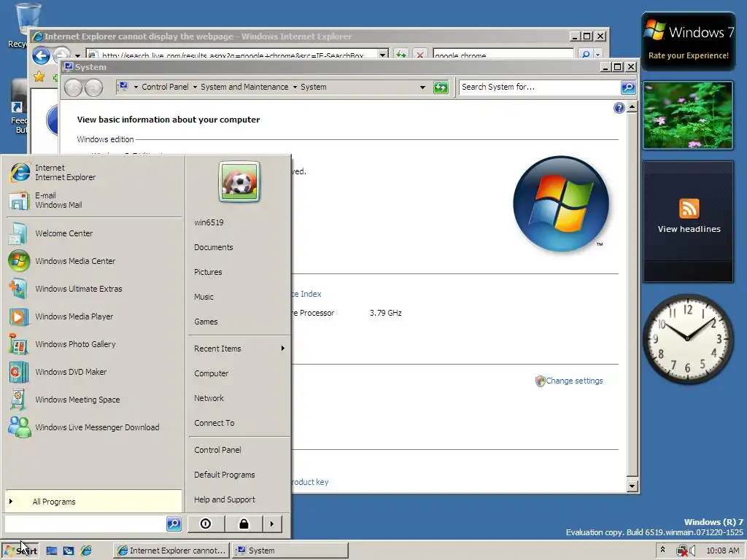
Task: Open Windows Photo Gallery
Action: click(x=94, y=344)
